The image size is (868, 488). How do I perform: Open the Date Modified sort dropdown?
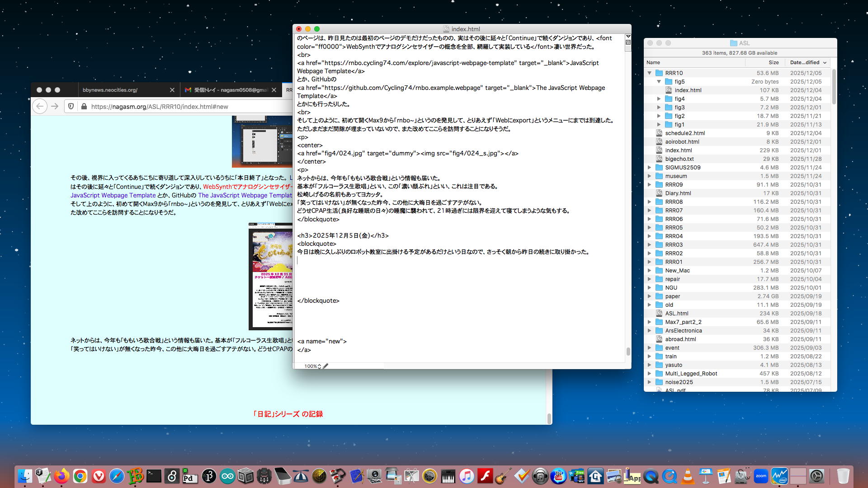pyautogui.click(x=825, y=62)
